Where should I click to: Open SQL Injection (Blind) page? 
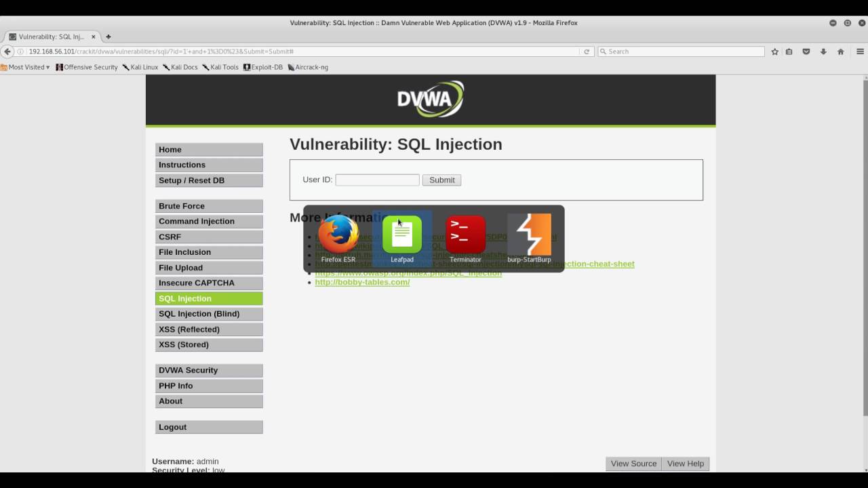(x=209, y=314)
